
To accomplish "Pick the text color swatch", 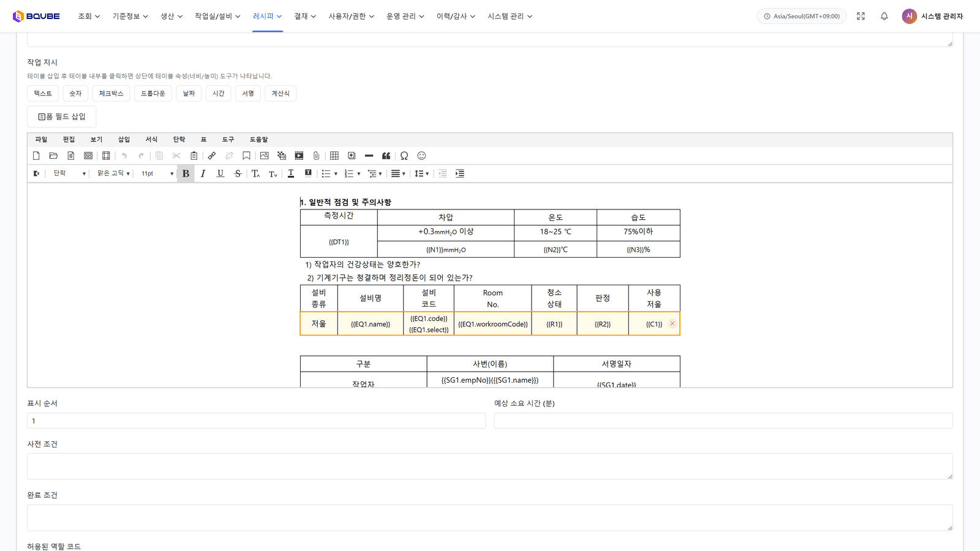I will click(291, 174).
